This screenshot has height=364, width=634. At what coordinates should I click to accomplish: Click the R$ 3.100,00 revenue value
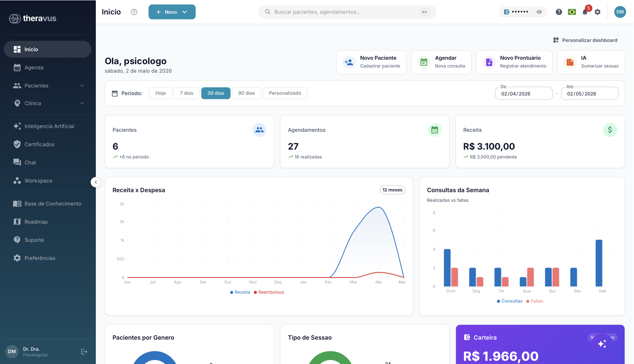[489, 147]
